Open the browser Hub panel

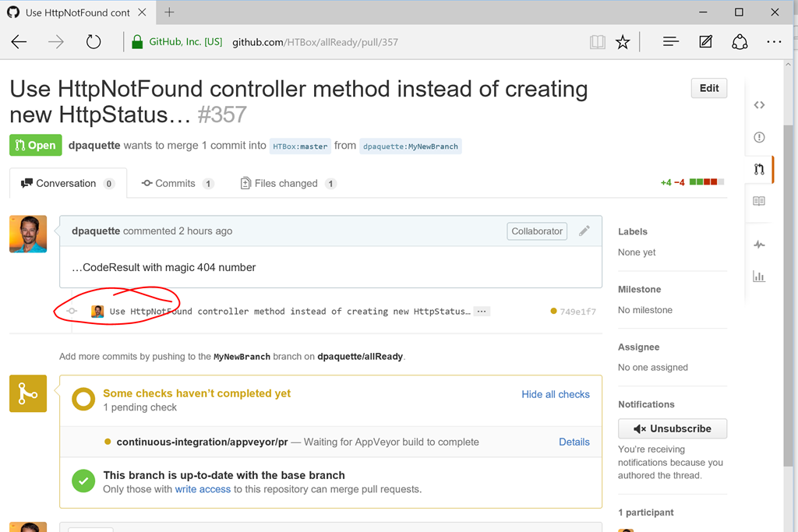pos(671,42)
